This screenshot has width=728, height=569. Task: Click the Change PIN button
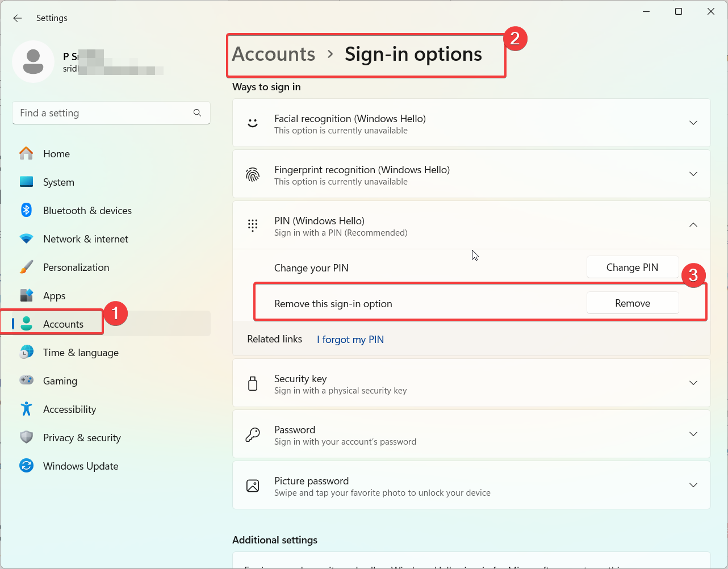632,267
